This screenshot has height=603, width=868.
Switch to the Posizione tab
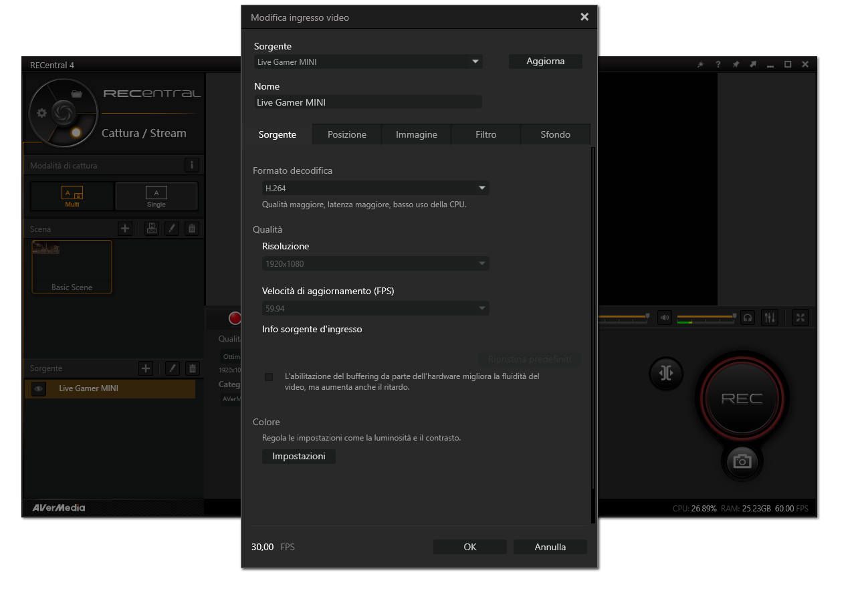pos(346,134)
